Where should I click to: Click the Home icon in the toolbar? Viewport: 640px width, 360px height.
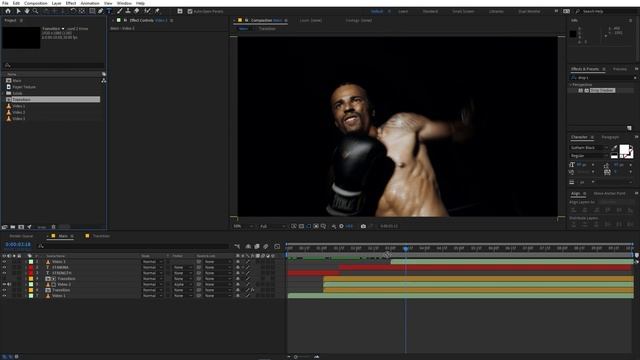point(8,11)
